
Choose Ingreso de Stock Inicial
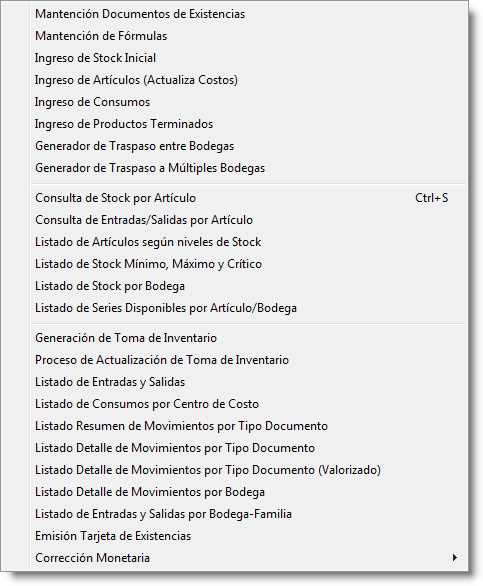(249, 58)
